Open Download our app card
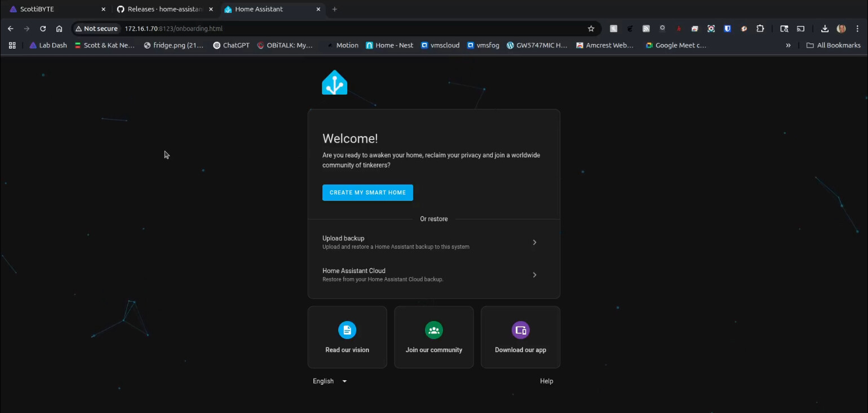The height and width of the screenshot is (413, 868). (x=520, y=337)
